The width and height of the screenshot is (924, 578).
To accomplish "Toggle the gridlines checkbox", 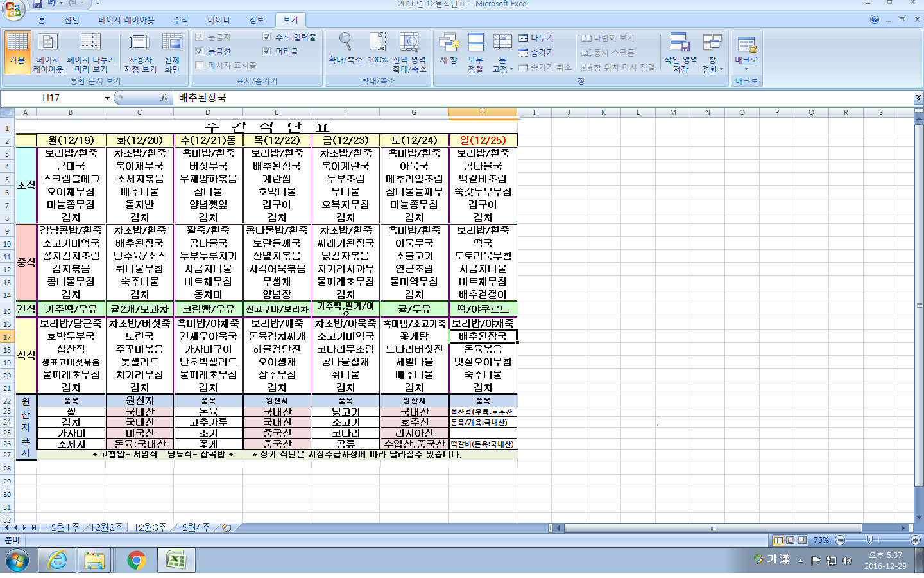I will pyautogui.click(x=200, y=51).
